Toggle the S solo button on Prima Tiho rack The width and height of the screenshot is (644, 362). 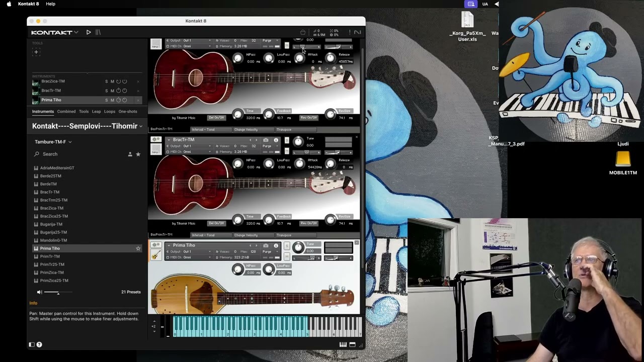(x=287, y=246)
